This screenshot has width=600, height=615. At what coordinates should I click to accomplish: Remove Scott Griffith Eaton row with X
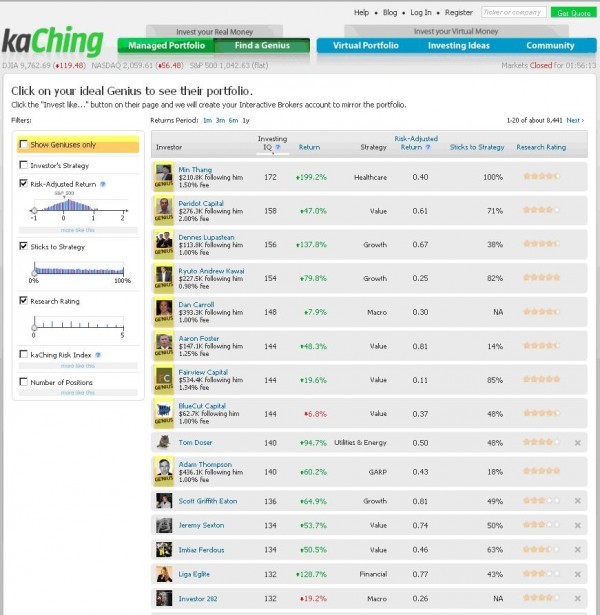coord(577,500)
